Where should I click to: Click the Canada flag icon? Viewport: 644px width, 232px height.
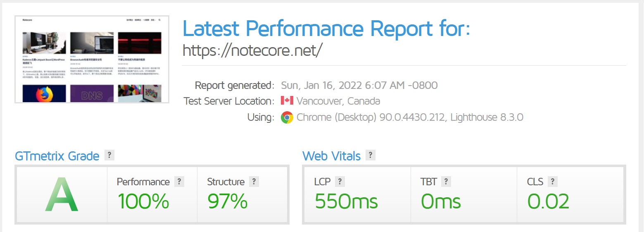287,101
